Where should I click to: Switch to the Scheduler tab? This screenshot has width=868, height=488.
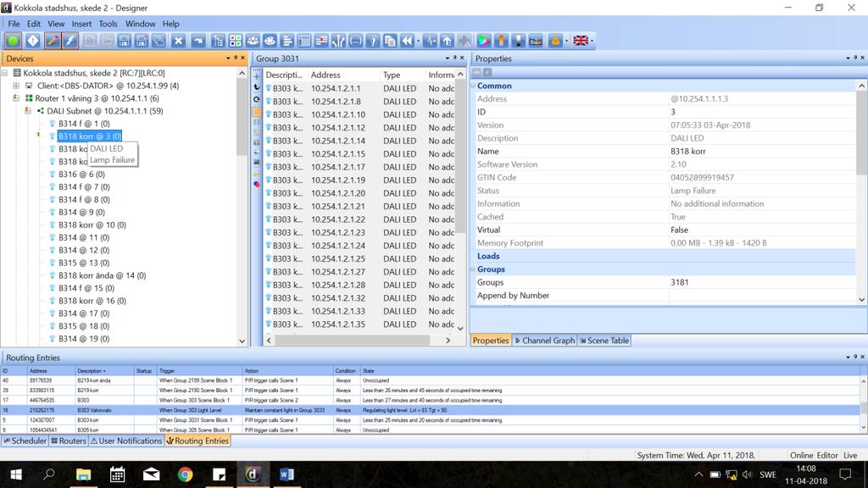pyautogui.click(x=25, y=441)
